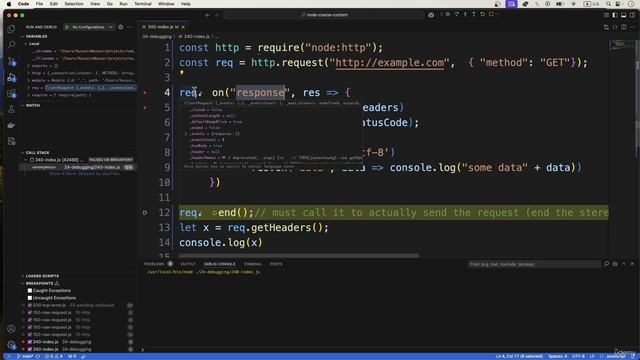Close the 240-index.js editor tab

click(183, 27)
